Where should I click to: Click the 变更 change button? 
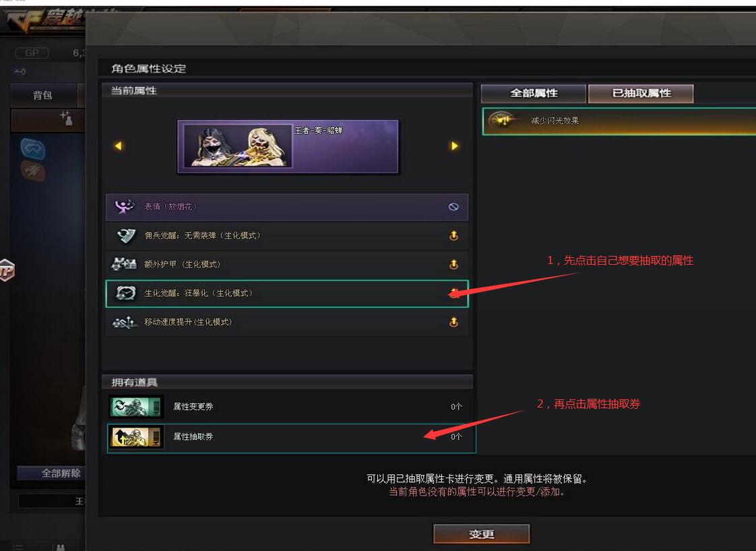[x=481, y=534]
